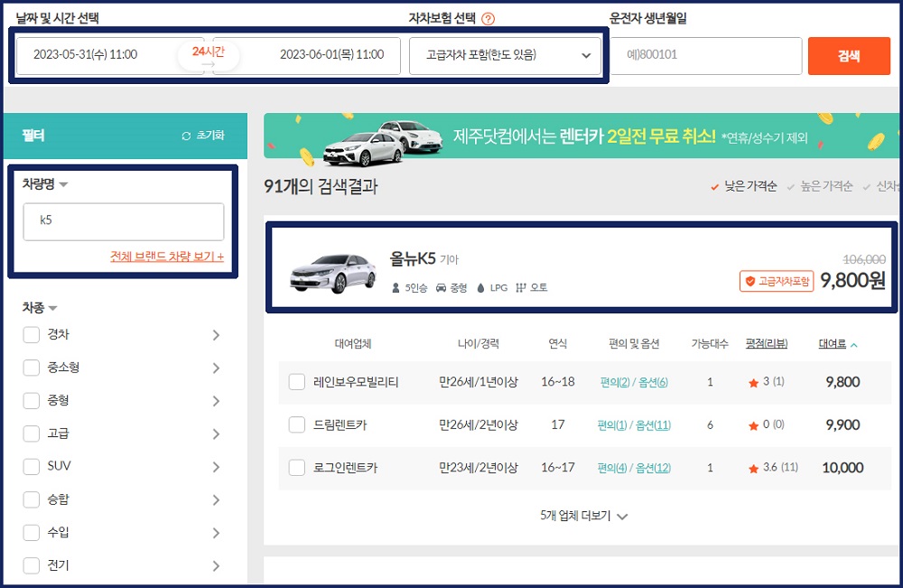Click the 9,800원 price on 올뉴K5 card

point(852,281)
